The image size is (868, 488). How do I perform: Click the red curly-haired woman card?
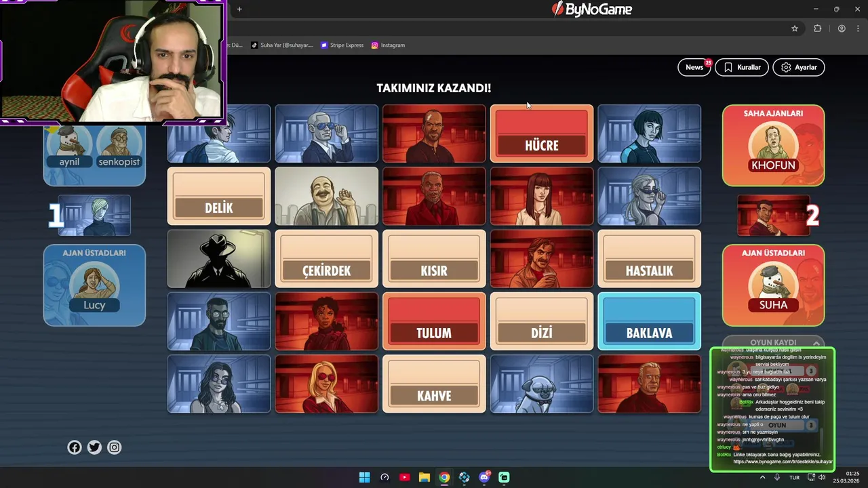326,321
